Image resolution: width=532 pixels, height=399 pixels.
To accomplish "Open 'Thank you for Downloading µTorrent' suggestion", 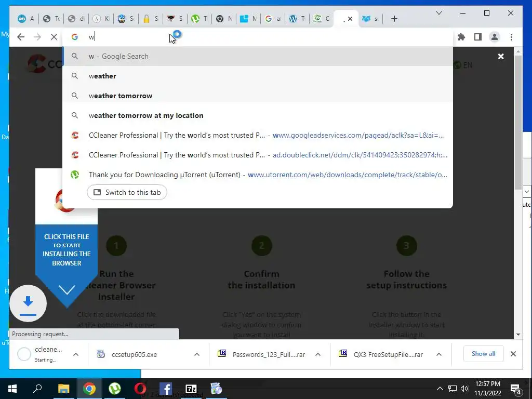I will [258, 175].
